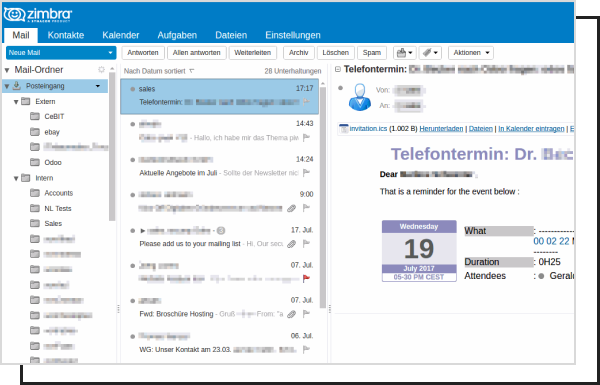The width and height of the screenshot is (600, 385).
Task: Click the sender avatar picture
Action: click(360, 97)
